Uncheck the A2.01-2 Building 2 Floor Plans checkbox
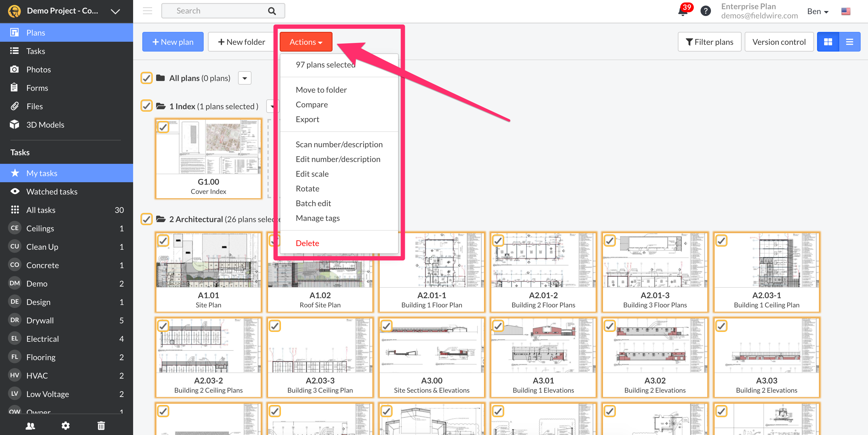Image resolution: width=868 pixels, height=435 pixels. pyautogui.click(x=498, y=241)
